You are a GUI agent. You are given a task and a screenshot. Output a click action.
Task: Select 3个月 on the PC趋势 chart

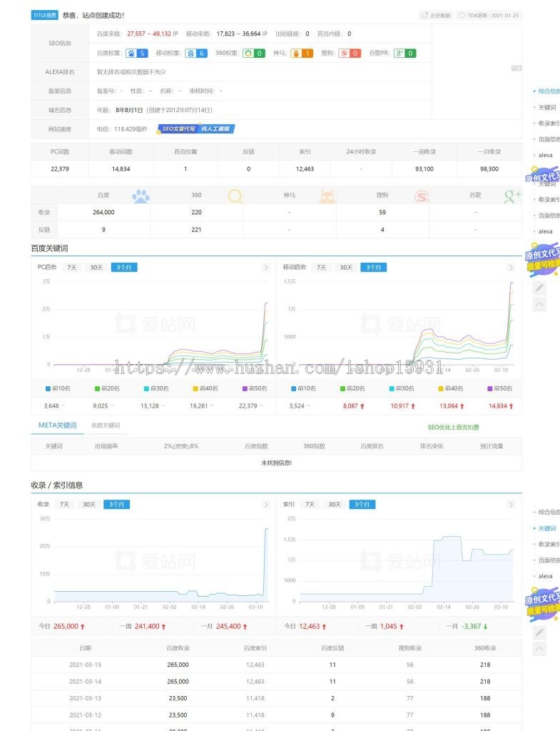pyautogui.click(x=124, y=268)
